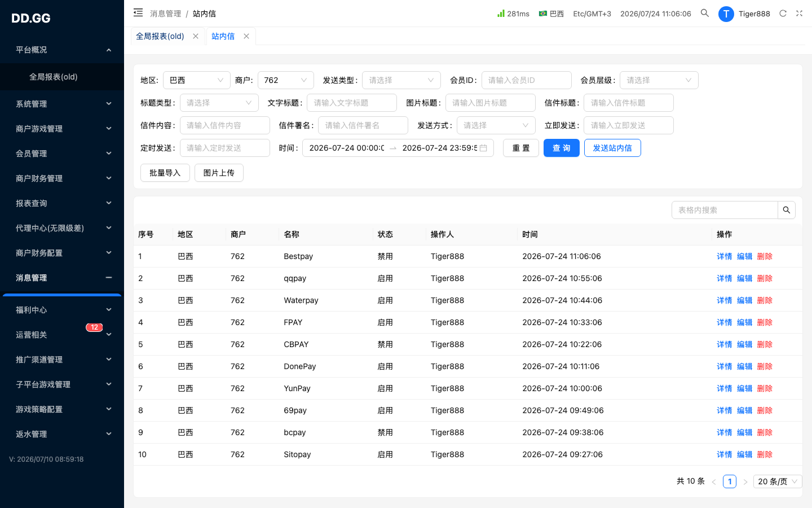This screenshot has width=812, height=508.
Task: Click the 消息管理 breadcrumb
Action: (x=166, y=14)
